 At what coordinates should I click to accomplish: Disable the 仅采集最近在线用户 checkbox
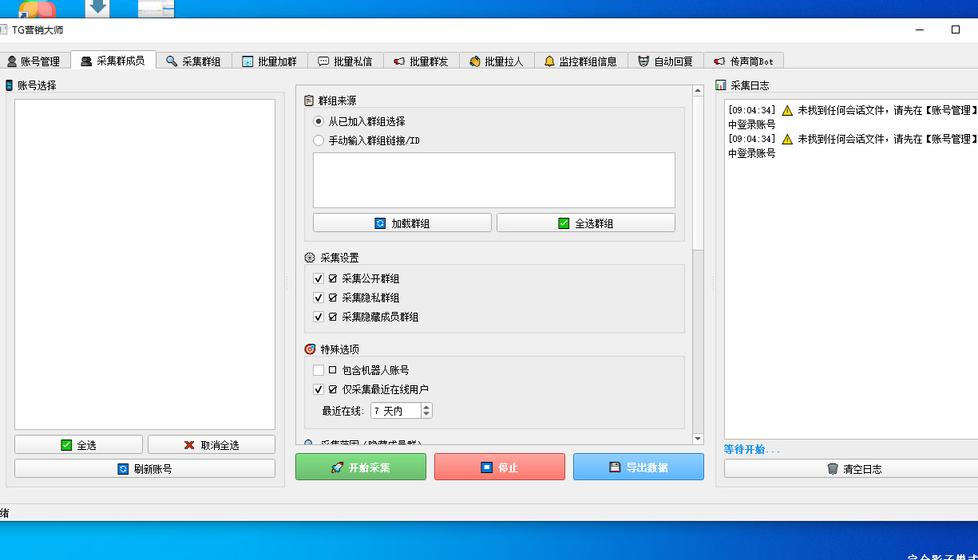pyautogui.click(x=319, y=389)
